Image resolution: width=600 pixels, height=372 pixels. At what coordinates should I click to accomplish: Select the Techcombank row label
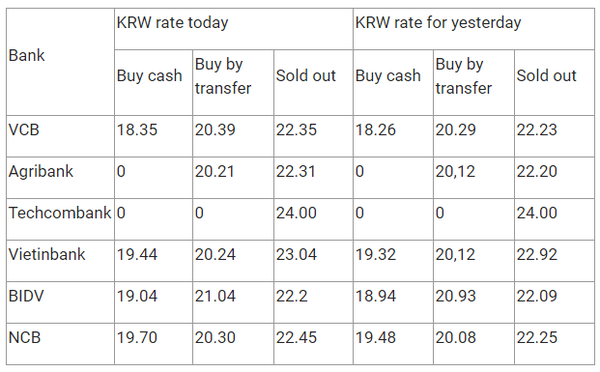60,213
